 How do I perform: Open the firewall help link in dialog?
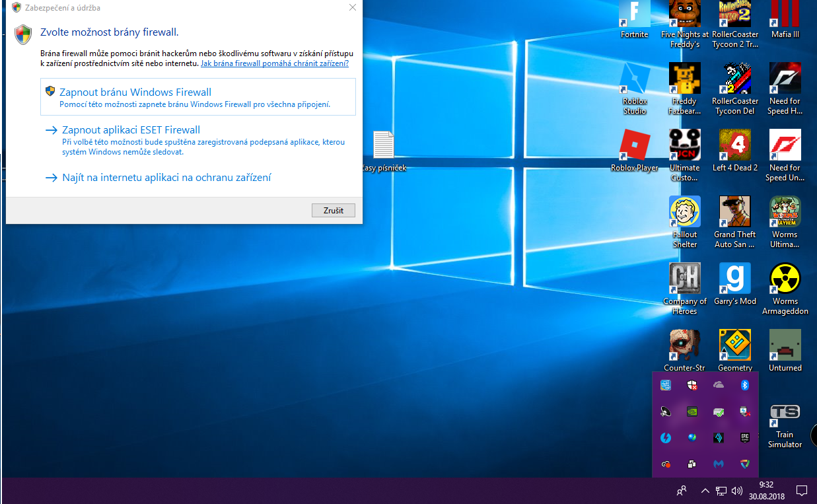pyautogui.click(x=275, y=63)
